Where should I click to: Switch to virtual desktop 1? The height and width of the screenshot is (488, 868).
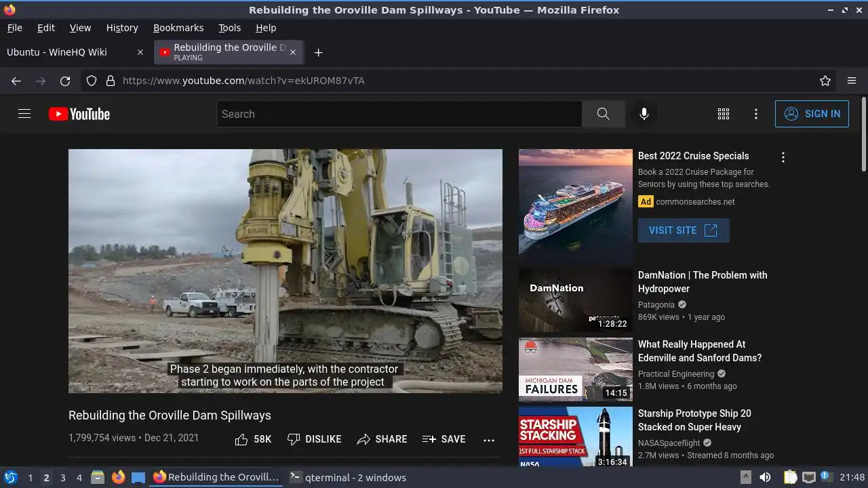click(x=30, y=477)
